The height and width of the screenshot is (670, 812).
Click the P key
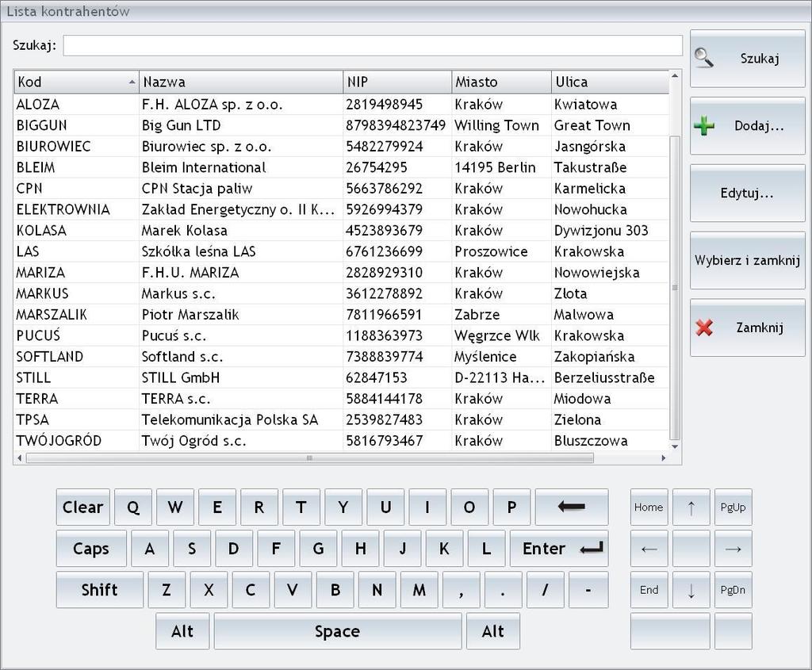(511, 507)
